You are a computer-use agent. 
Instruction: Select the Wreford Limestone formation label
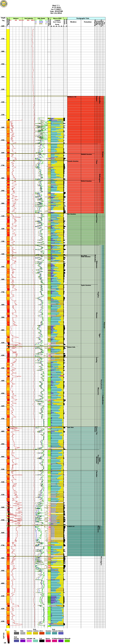pos(86,181)
